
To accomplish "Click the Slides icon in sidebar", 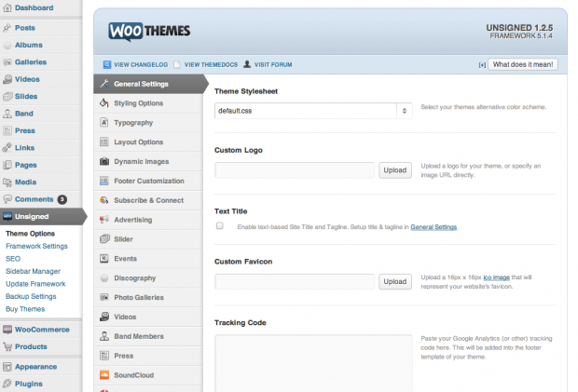I will [7, 97].
